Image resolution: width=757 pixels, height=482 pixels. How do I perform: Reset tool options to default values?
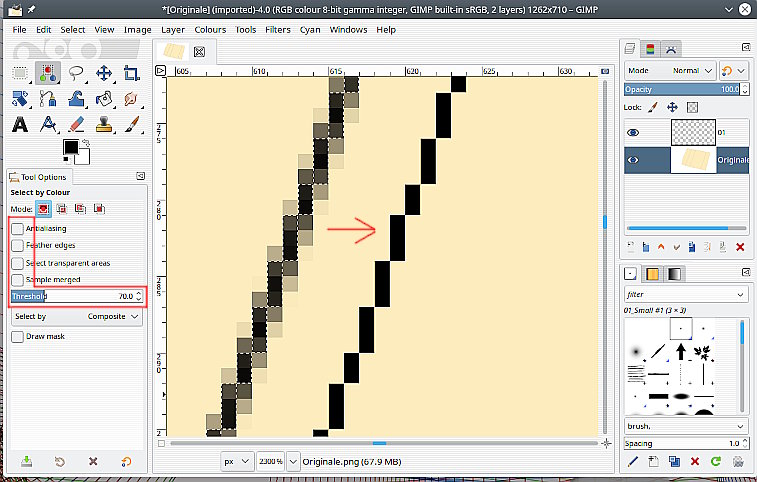coord(126,462)
